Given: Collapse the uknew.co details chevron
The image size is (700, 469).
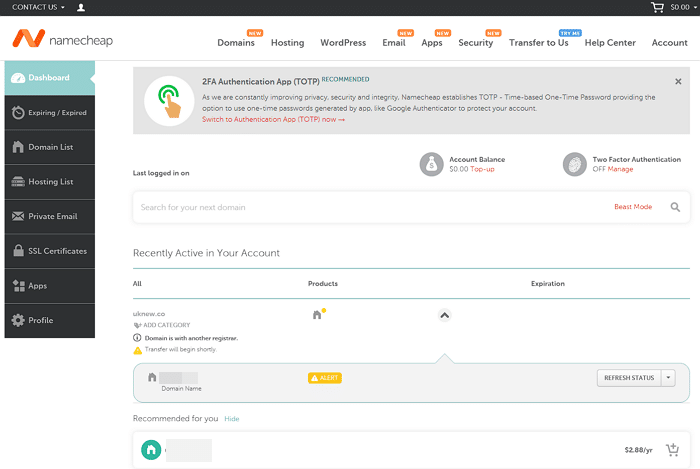Looking at the screenshot, I should click(x=444, y=315).
